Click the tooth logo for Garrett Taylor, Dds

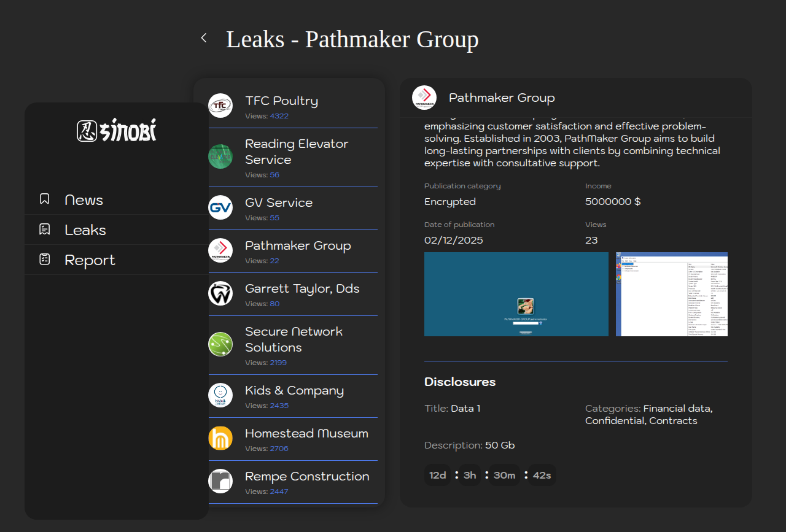pos(220,293)
